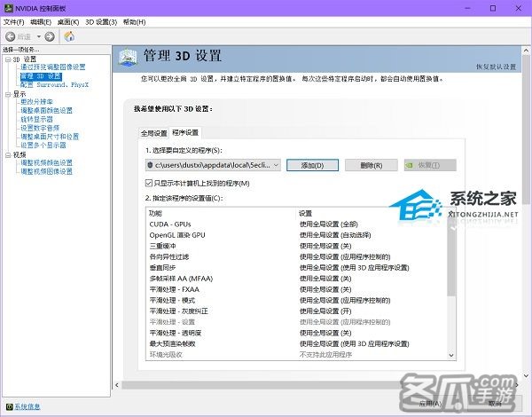Click the 管理 3D 设置 header icon
This screenshot has width=532, height=417.
coord(128,57)
